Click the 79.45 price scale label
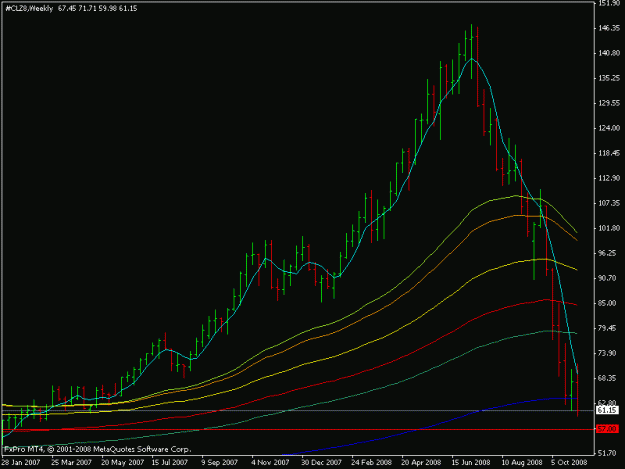625x469 pixels. (607, 328)
